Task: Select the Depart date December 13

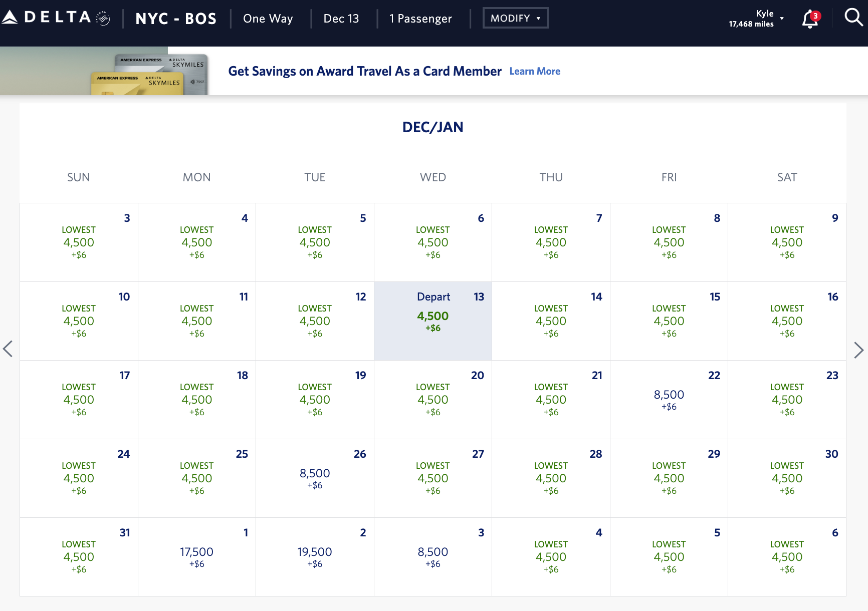Action: click(x=433, y=321)
